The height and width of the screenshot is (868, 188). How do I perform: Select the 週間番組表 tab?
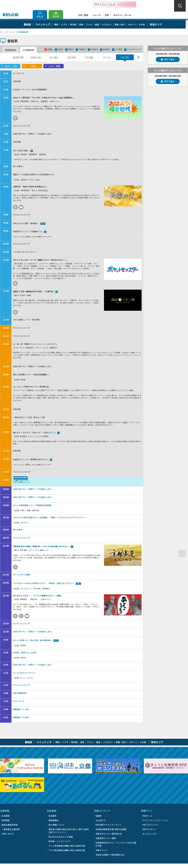pos(10,50)
